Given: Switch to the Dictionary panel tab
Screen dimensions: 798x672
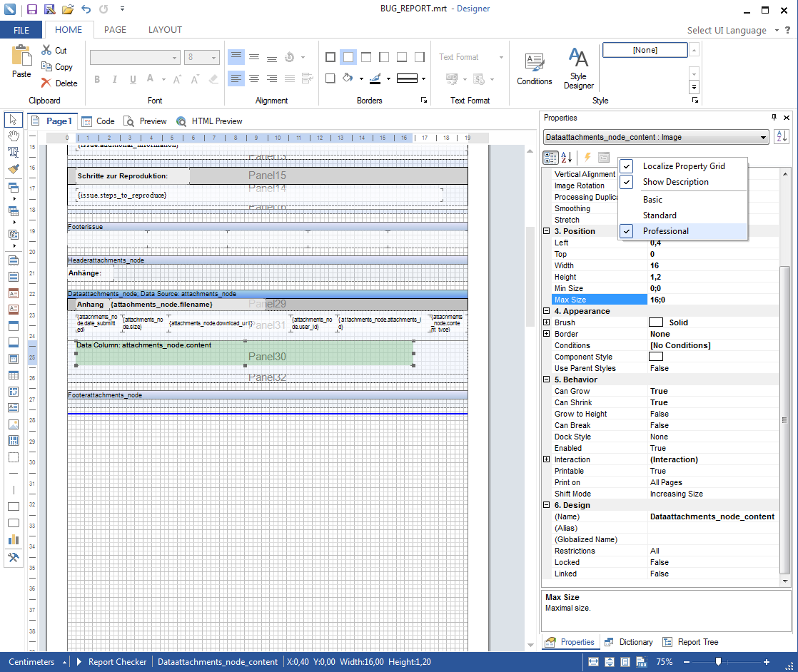Looking at the screenshot, I should point(629,642).
